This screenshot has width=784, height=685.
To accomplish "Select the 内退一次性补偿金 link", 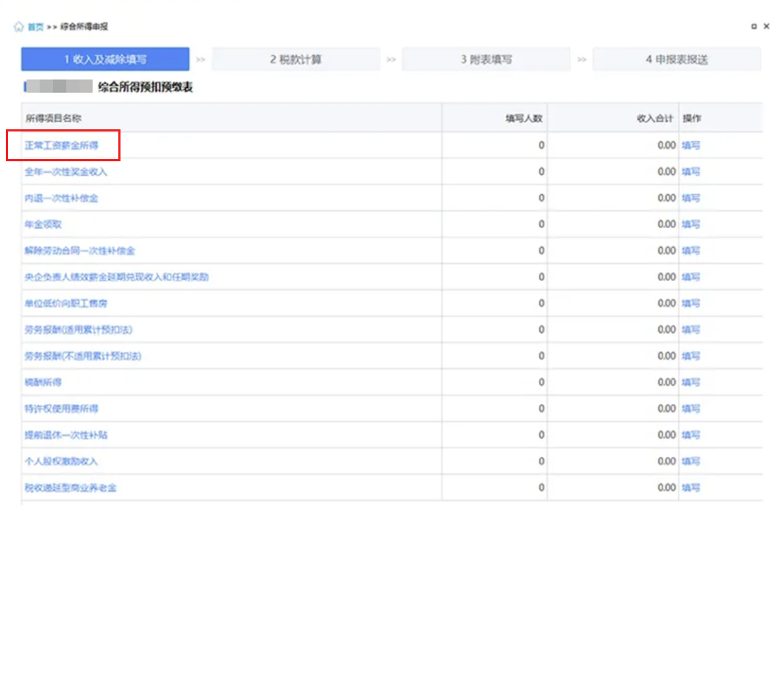I will 62,198.
